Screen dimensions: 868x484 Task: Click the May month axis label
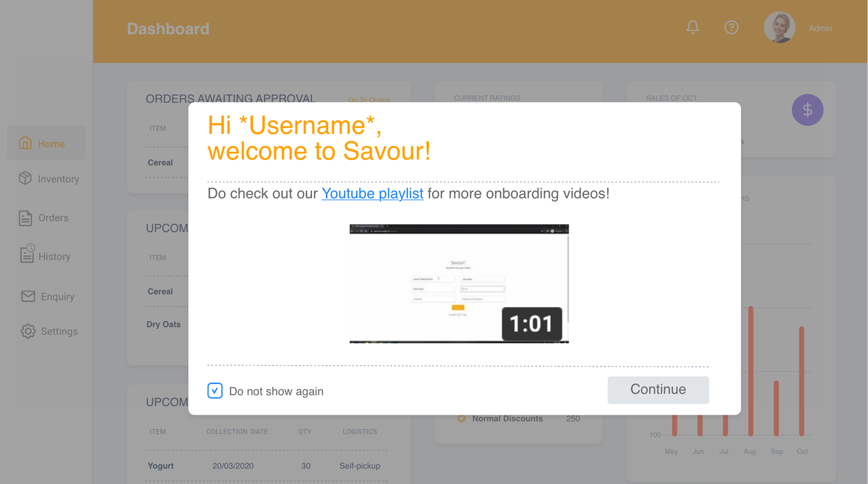(671, 451)
